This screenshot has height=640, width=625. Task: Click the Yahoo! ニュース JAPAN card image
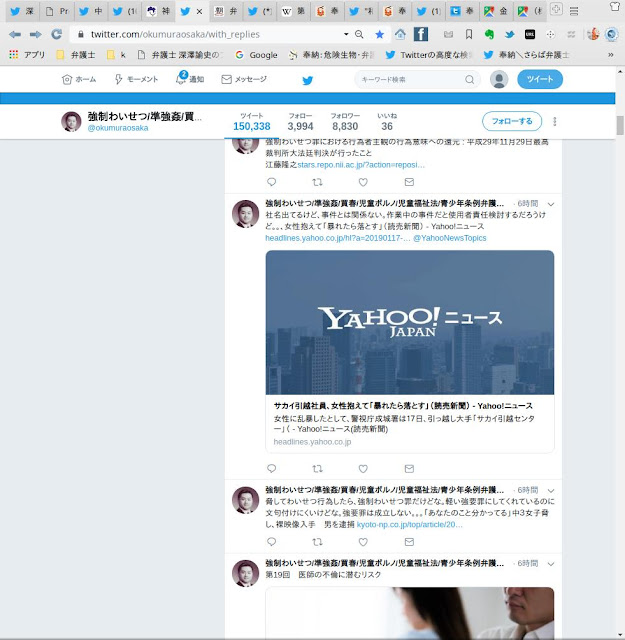tap(409, 322)
